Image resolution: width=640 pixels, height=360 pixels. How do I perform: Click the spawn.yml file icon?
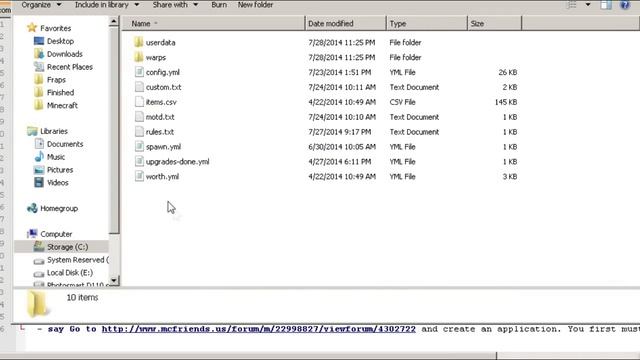click(x=139, y=147)
